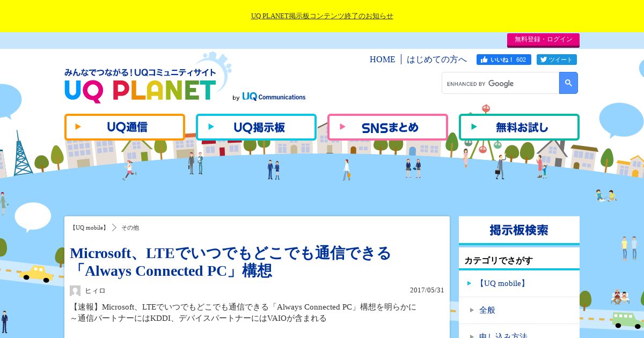Viewport: 644px width, 338px height.
Task: Click the 掲示板検索 sidebar heading
Action: point(519,230)
